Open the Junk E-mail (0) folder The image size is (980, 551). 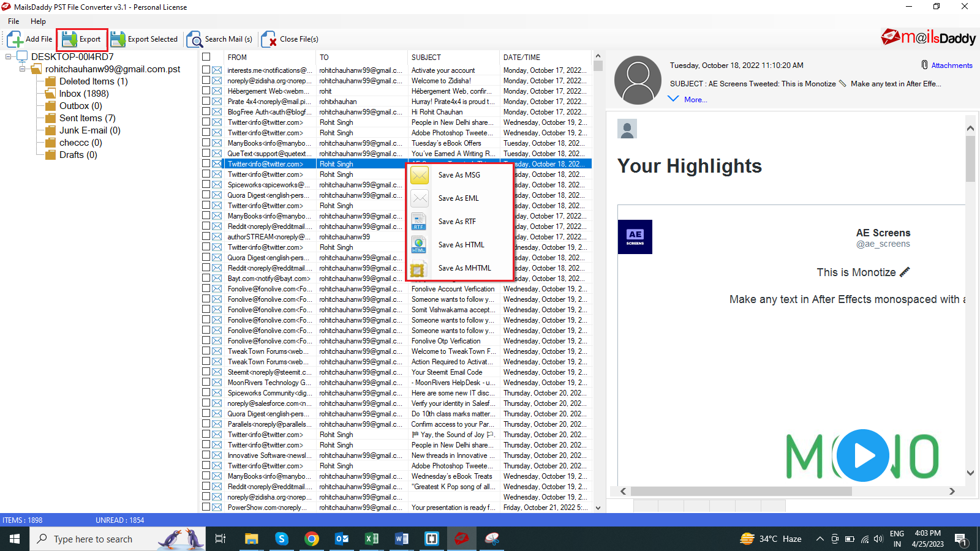pyautogui.click(x=89, y=130)
